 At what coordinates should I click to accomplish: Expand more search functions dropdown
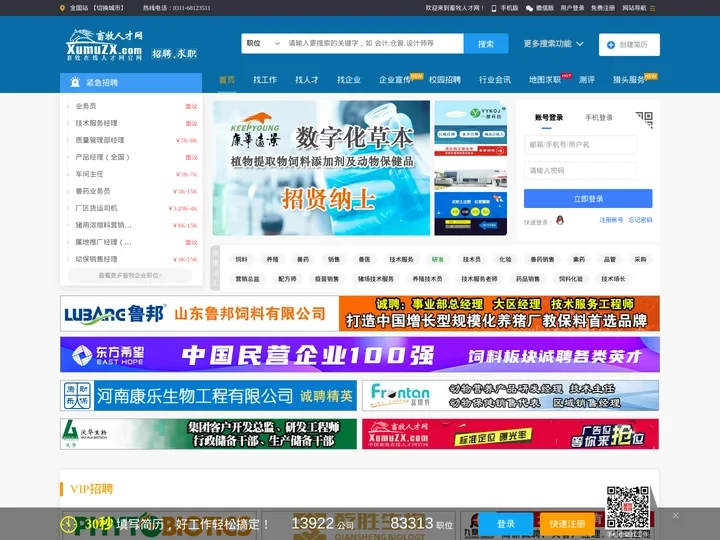point(554,44)
